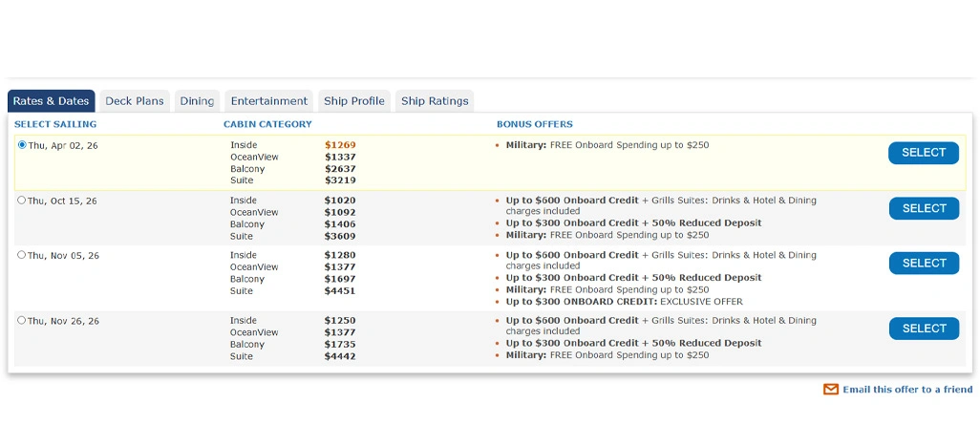Click the $4442 Suite price

point(340,356)
